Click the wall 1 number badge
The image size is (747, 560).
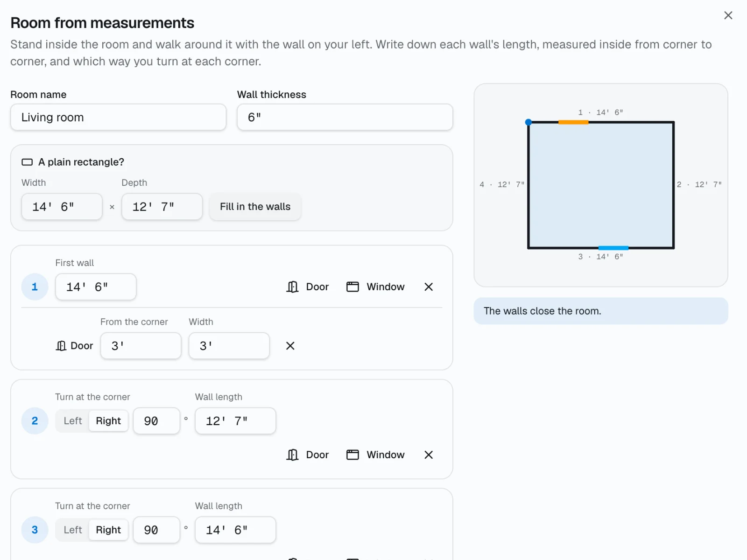tap(35, 287)
